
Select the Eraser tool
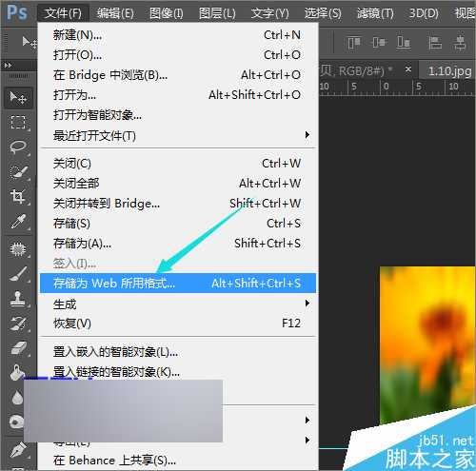[x=18, y=348]
